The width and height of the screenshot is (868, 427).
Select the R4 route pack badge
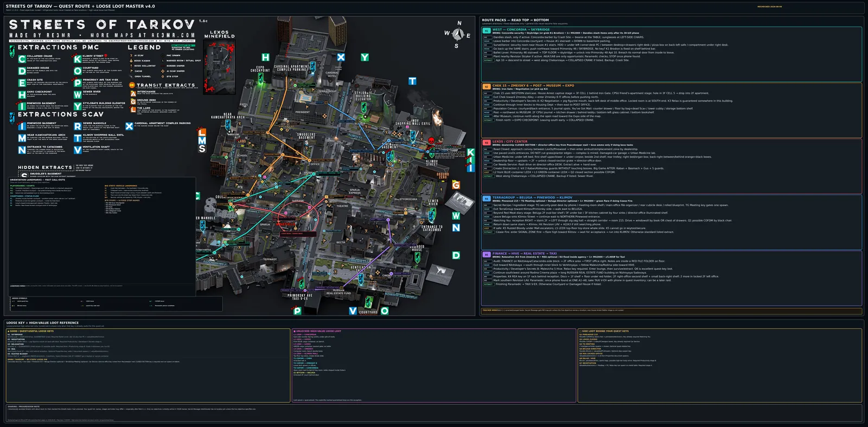[x=487, y=199]
